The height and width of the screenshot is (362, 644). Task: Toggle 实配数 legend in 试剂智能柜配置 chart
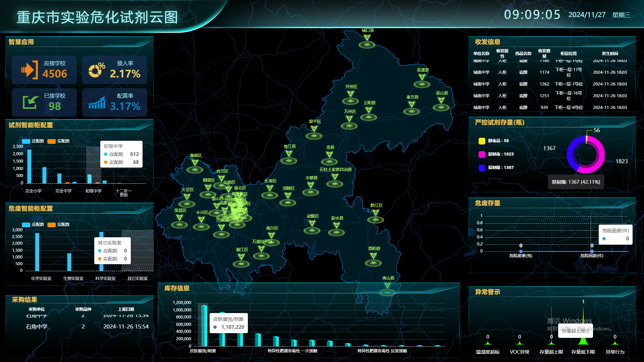[x=59, y=141]
